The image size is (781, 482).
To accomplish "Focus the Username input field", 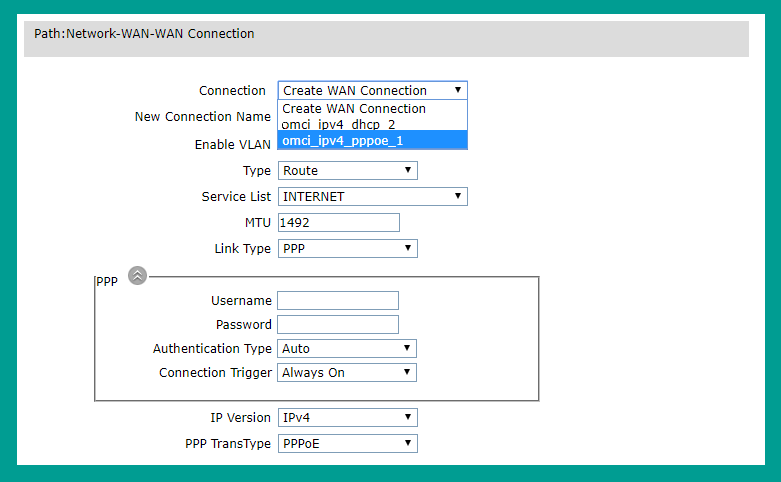I will click(338, 300).
